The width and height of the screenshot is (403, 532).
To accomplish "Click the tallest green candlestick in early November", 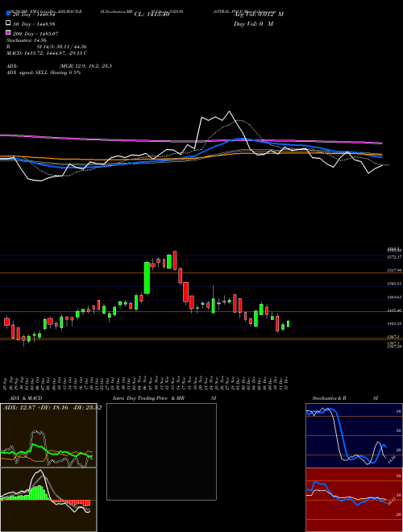I will tap(147, 278).
